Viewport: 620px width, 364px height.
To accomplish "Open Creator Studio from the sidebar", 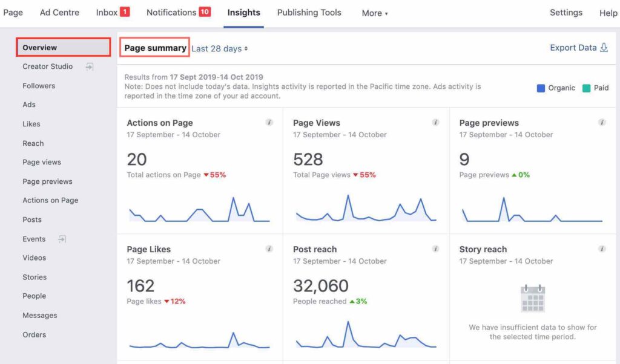I will (47, 67).
